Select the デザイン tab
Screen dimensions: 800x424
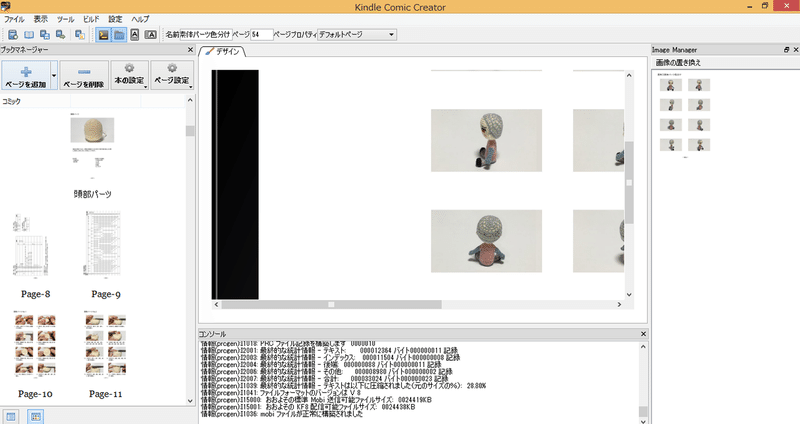222,52
